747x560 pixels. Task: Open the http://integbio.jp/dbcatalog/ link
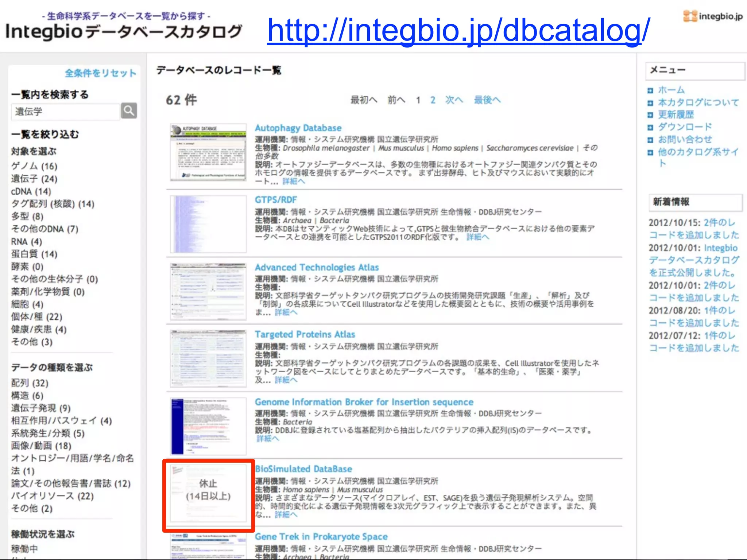(458, 31)
